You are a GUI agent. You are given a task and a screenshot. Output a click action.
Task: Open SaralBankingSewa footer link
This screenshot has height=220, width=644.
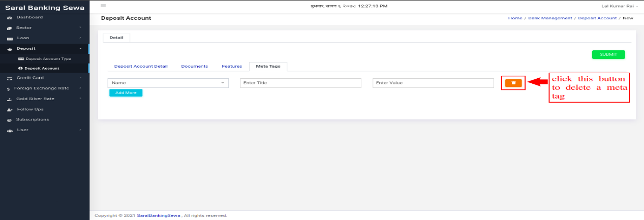click(x=160, y=216)
